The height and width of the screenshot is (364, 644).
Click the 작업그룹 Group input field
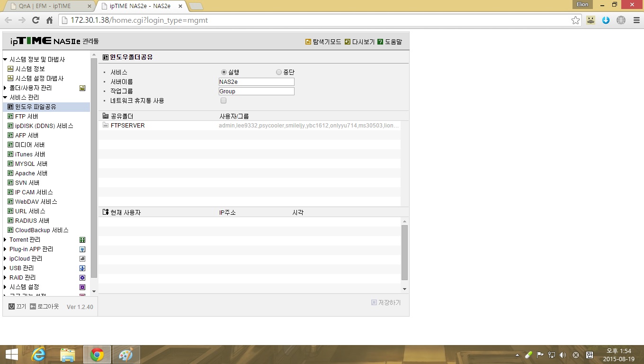[x=257, y=91]
